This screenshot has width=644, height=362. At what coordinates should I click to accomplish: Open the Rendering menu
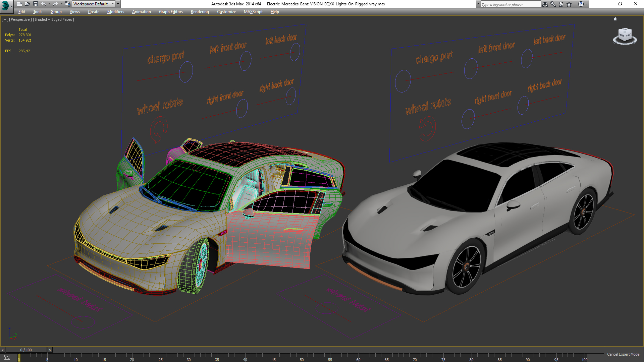pos(200,12)
